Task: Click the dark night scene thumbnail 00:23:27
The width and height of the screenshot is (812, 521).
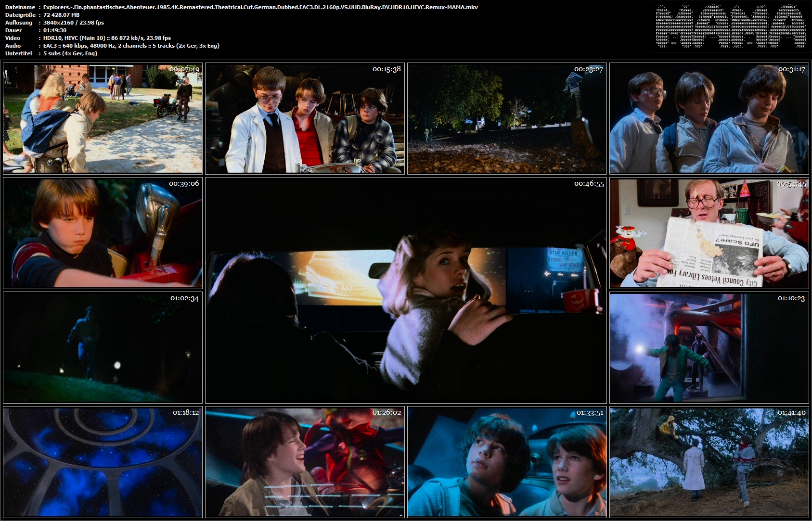Action: pos(507,118)
